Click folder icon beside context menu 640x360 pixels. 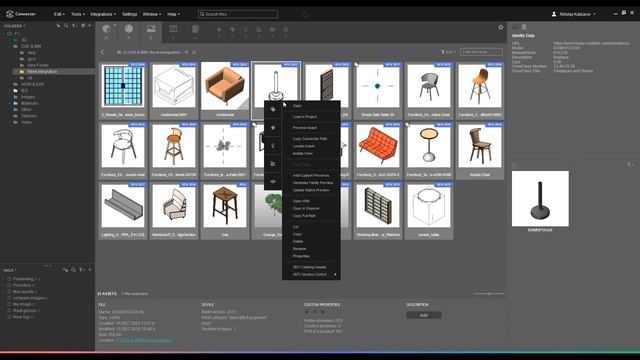click(x=273, y=163)
